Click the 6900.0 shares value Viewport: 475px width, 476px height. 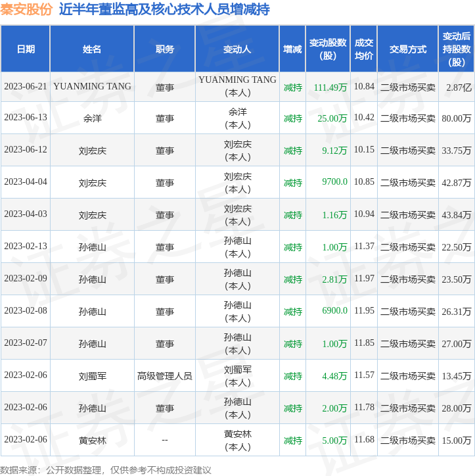(x=334, y=310)
